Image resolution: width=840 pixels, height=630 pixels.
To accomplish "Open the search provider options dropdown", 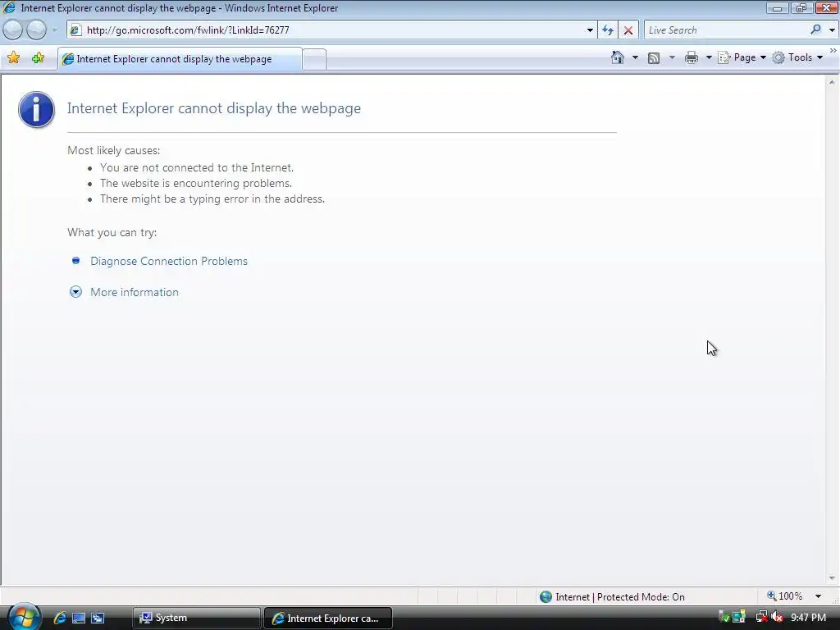I will 832,30.
